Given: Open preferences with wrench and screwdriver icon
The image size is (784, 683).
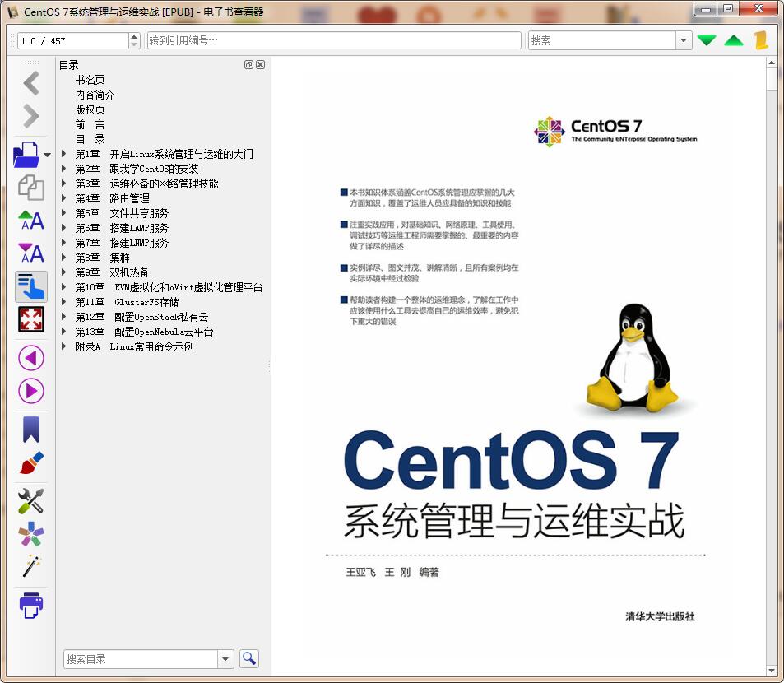Looking at the screenshot, I should tap(31, 501).
